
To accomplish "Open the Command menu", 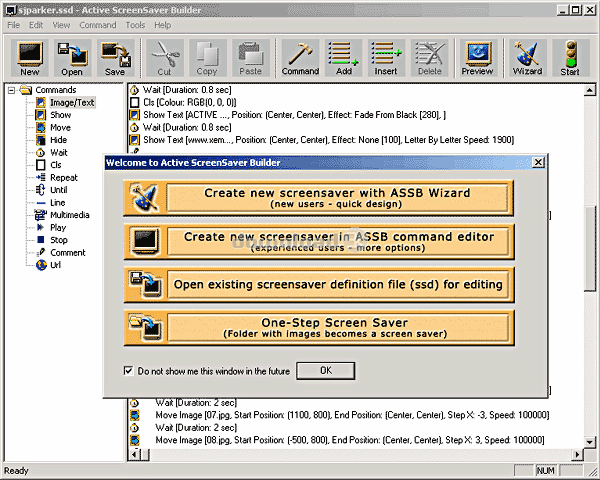I will pos(97,24).
